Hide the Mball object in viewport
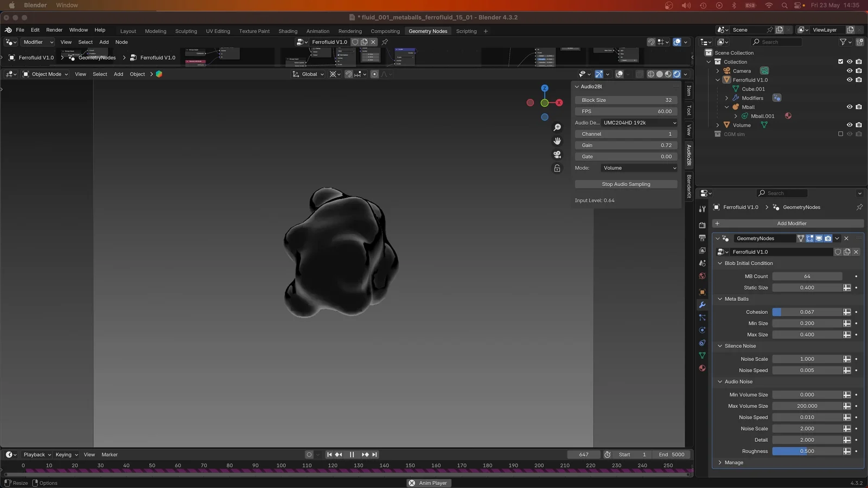 (x=850, y=107)
